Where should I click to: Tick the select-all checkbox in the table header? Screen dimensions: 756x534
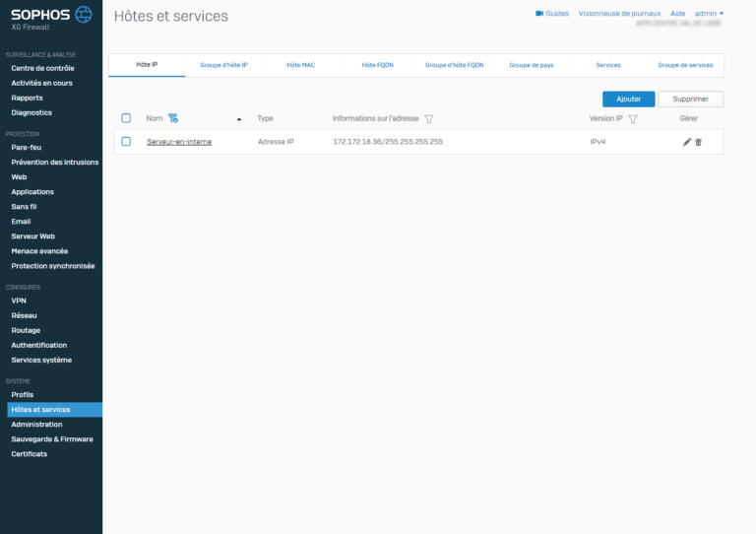tap(126, 118)
